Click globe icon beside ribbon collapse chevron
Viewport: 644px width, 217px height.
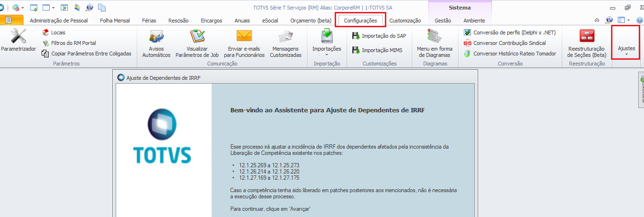(x=609, y=20)
